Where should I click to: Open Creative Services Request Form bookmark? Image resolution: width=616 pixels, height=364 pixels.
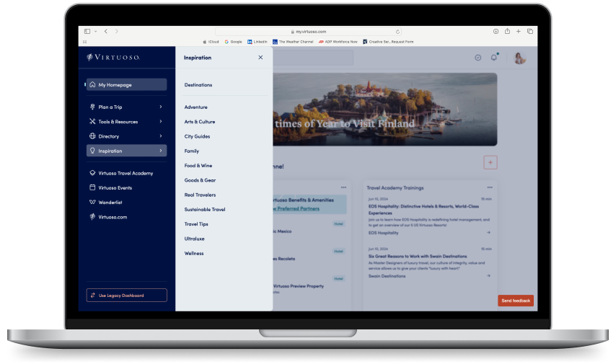point(388,42)
